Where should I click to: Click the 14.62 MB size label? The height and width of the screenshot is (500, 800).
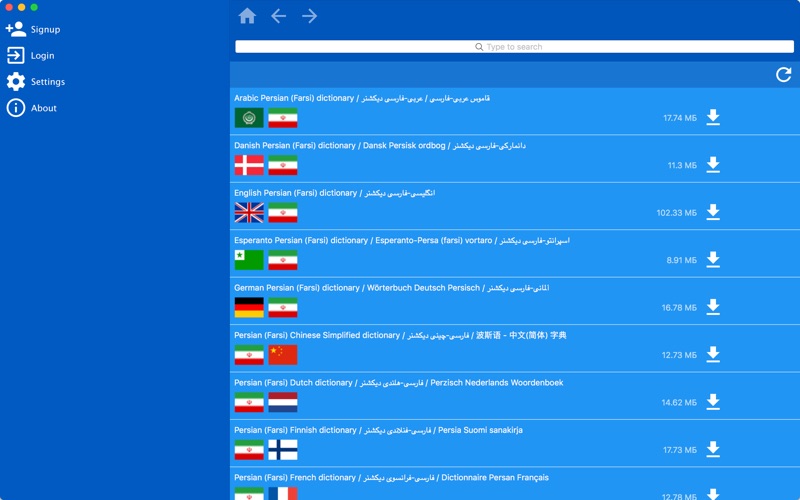(679, 403)
